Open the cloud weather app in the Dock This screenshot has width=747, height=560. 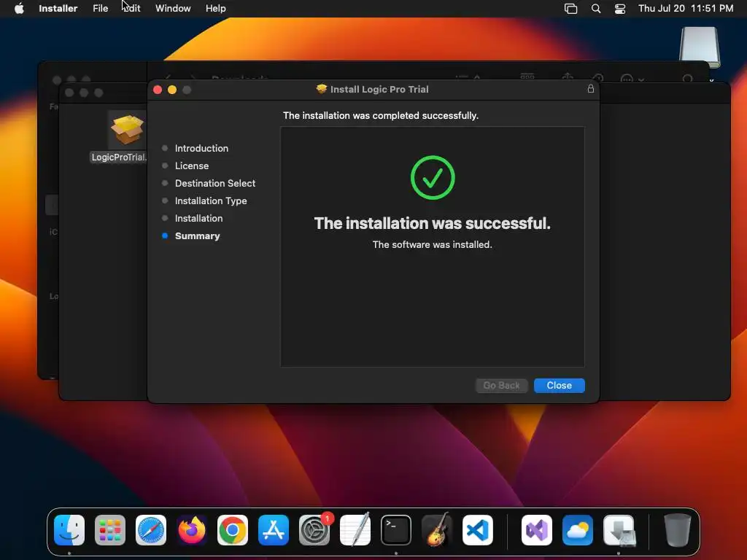point(578,530)
